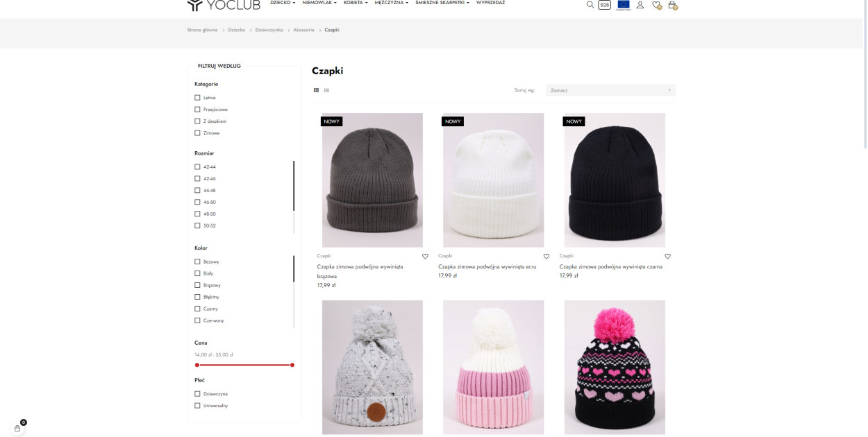Add black beanie to wishlist via heart
Viewport: 868px width, 437px height.
[668, 256]
